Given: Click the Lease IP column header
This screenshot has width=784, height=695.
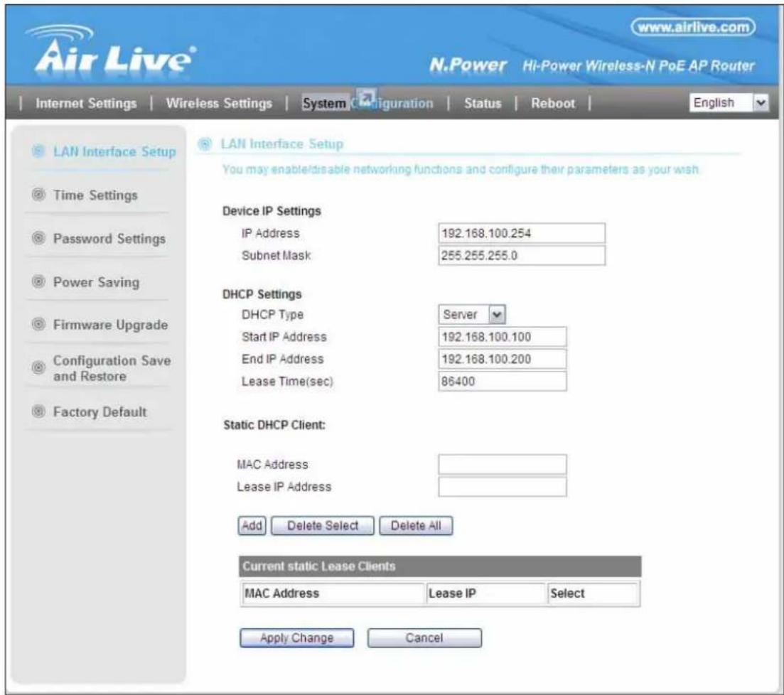Looking at the screenshot, I should [x=485, y=593].
